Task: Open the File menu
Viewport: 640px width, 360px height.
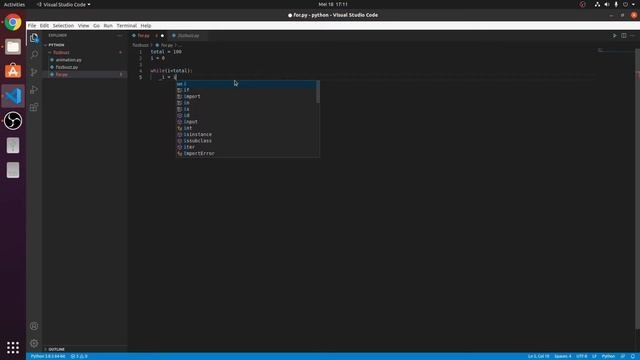Action: pos(32,26)
